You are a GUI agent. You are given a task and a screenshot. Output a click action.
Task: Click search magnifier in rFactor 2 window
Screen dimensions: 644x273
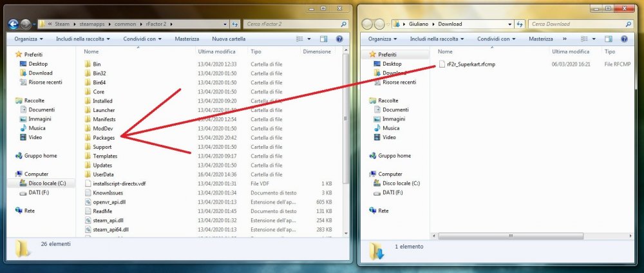344,24
